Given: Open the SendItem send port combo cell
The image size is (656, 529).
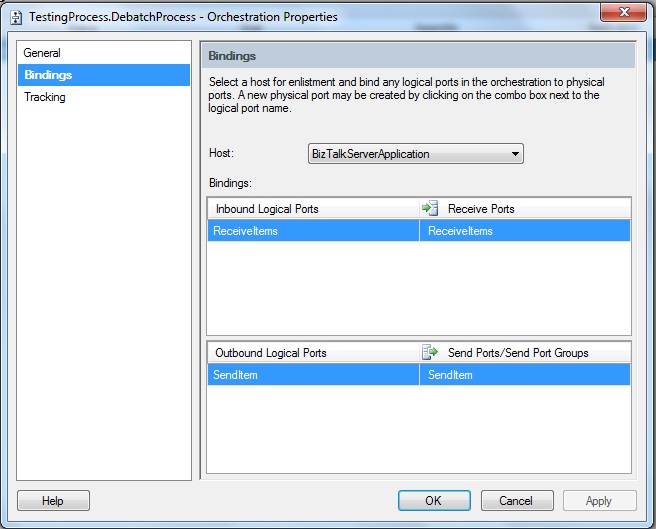Looking at the screenshot, I should click(525, 375).
